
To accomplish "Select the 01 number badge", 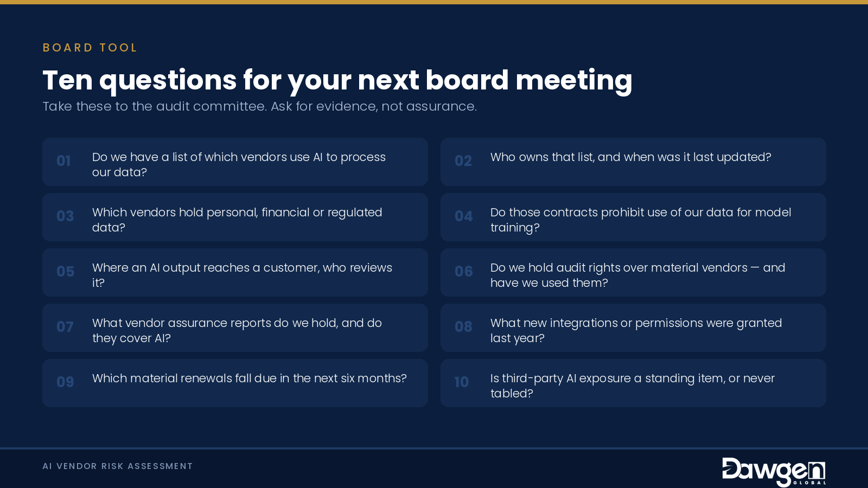I will [x=63, y=161].
